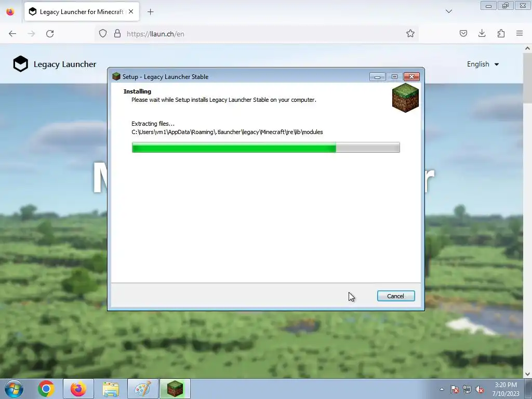
Task: Minimize the Setup window
Action: tap(377, 77)
